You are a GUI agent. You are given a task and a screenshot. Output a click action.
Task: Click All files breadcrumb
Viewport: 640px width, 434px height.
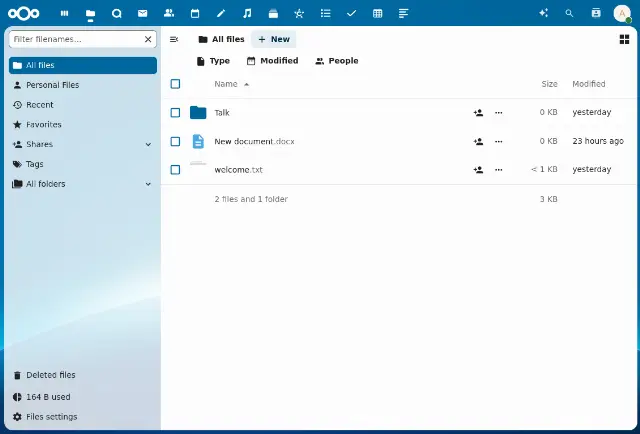point(221,39)
